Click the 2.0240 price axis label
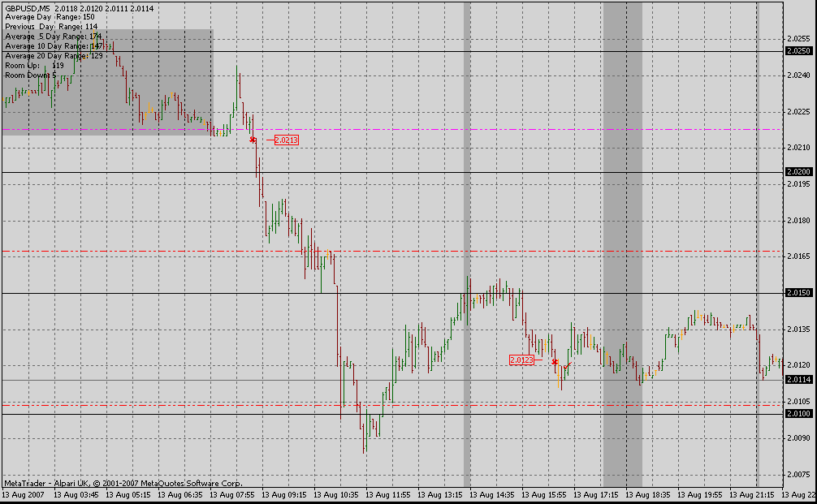 point(799,75)
